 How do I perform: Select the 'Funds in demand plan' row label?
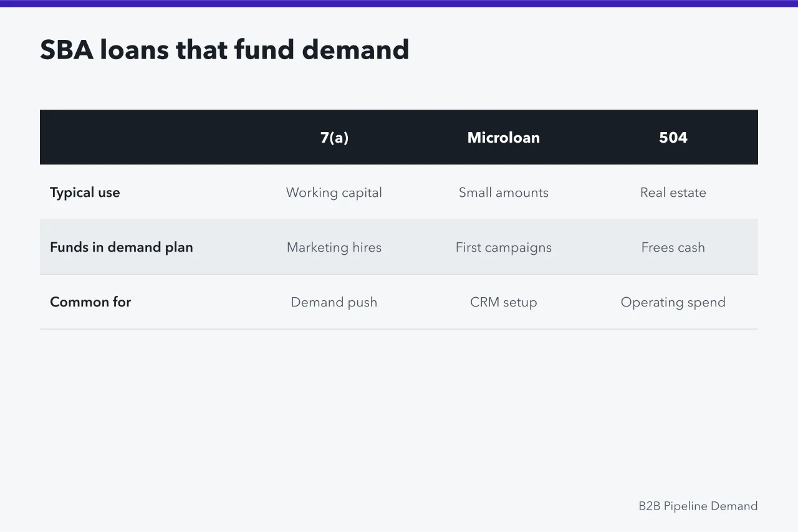click(122, 247)
